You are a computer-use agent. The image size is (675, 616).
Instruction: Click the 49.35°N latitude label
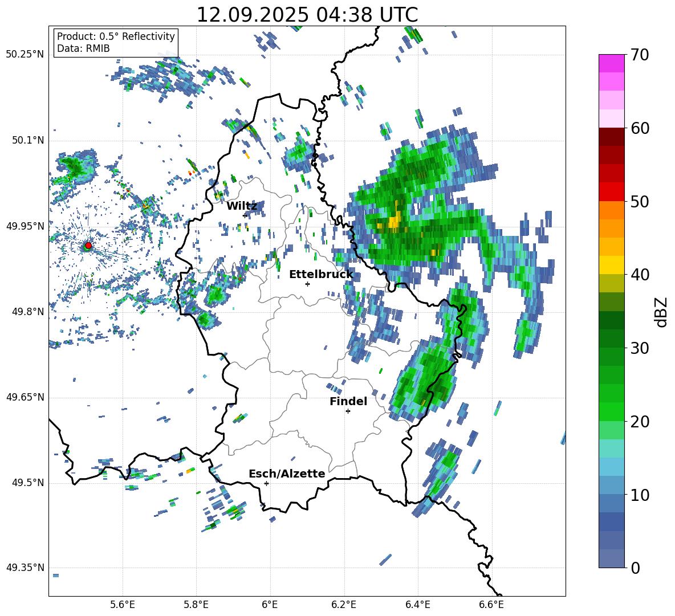coord(25,568)
